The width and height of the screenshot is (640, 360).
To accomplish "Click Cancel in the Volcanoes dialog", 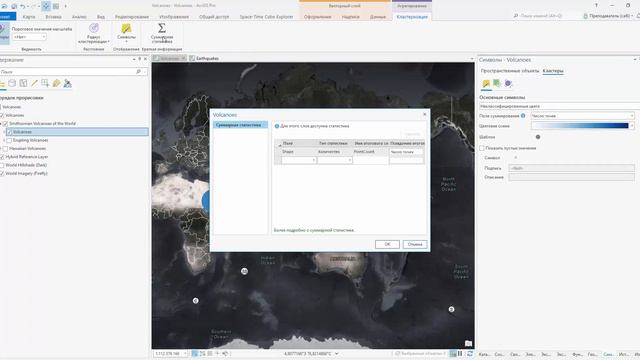I will (415, 244).
